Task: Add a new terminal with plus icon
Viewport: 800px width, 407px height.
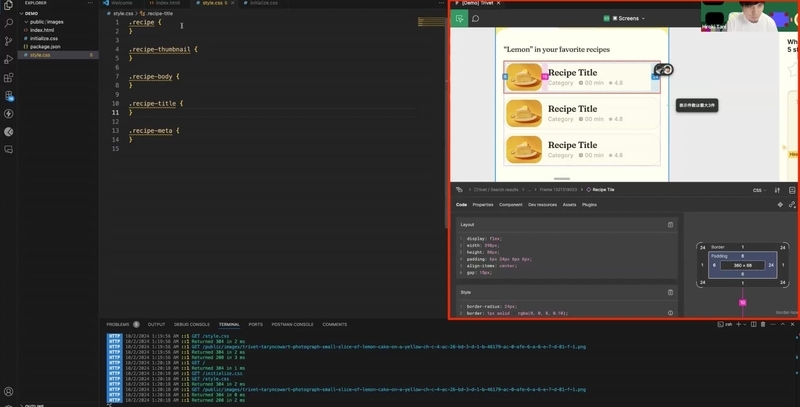Action: coord(738,324)
